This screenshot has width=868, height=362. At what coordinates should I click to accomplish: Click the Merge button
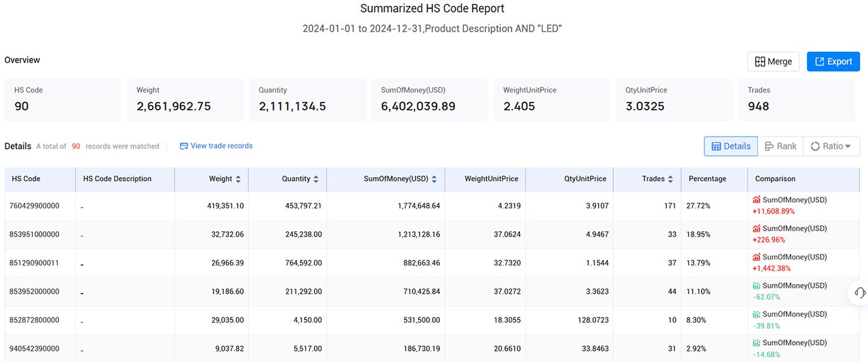click(773, 61)
